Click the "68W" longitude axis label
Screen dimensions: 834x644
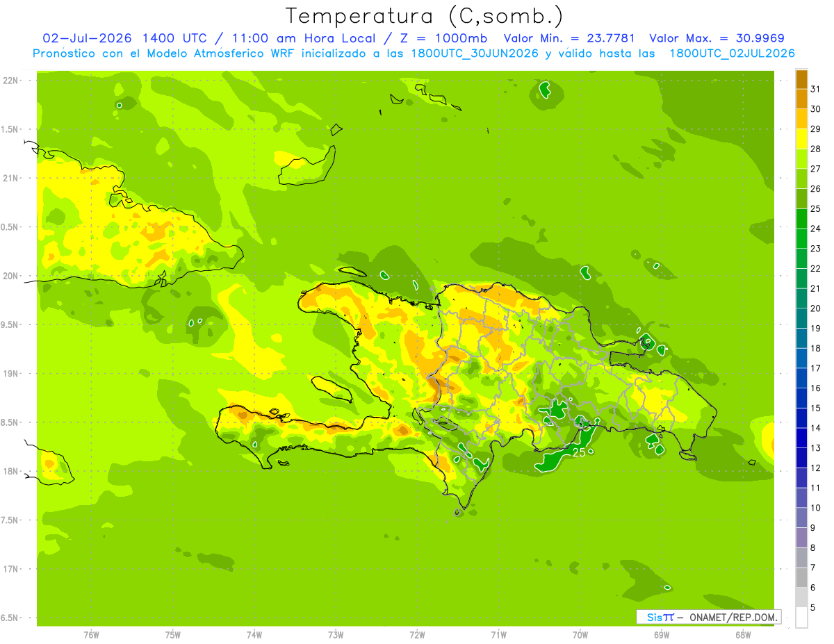[x=743, y=634]
